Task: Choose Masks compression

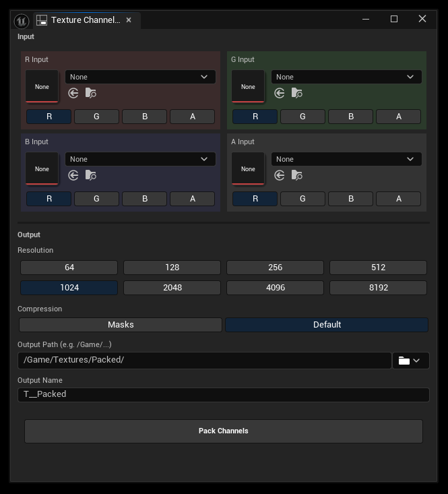Action: (x=121, y=325)
